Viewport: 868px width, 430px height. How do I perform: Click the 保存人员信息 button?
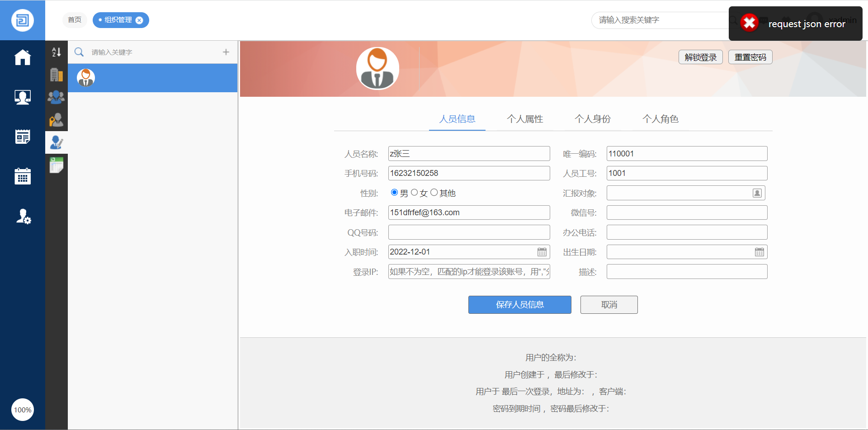[519, 305]
